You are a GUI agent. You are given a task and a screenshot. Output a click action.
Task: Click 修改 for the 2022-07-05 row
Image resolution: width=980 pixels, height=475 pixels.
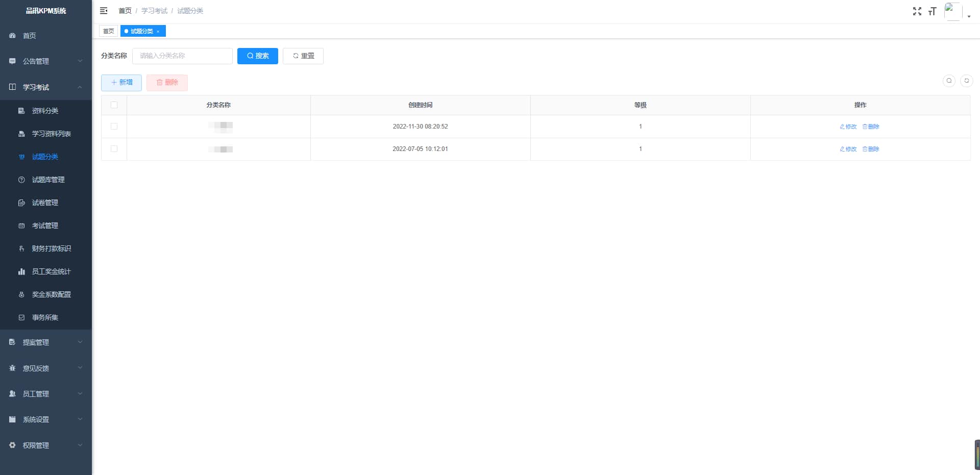click(848, 149)
